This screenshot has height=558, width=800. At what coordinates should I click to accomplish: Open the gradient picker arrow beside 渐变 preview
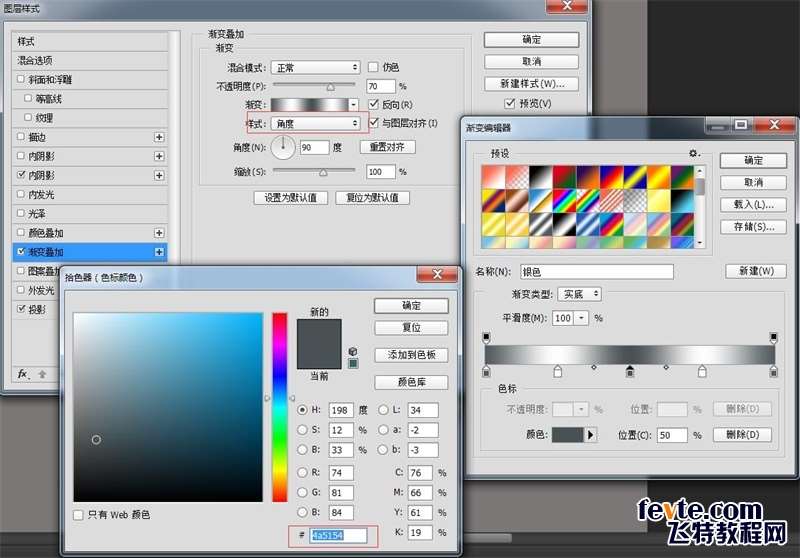pos(354,105)
